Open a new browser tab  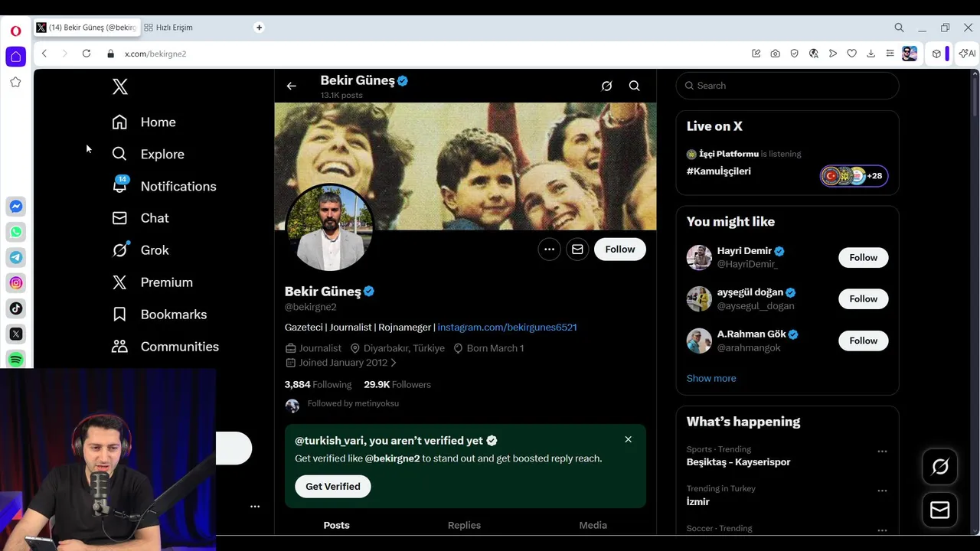(259, 28)
